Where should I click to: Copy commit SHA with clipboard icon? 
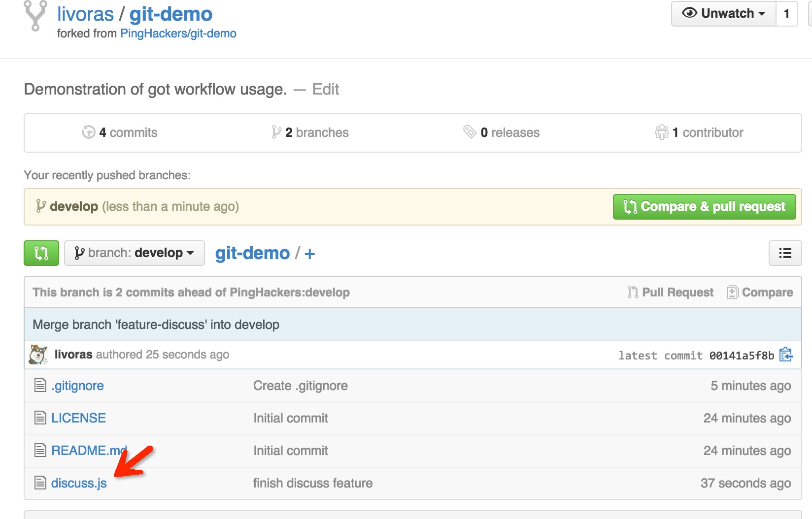786,355
